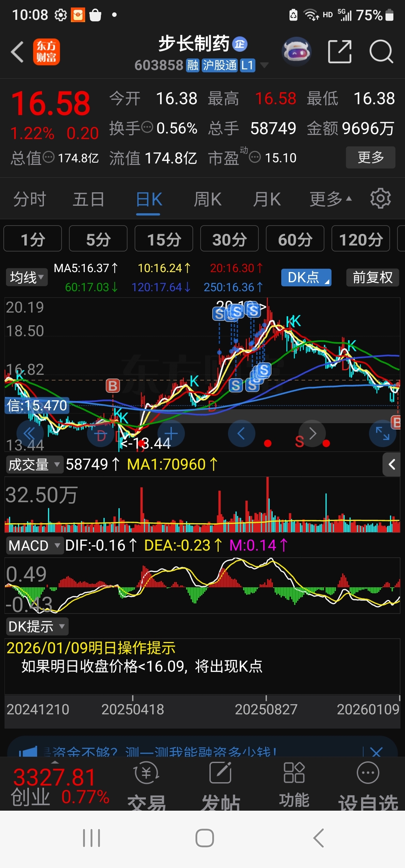405x868 pixels.
Task: Tap the 市盈 info circle icon
Action: pos(255,157)
